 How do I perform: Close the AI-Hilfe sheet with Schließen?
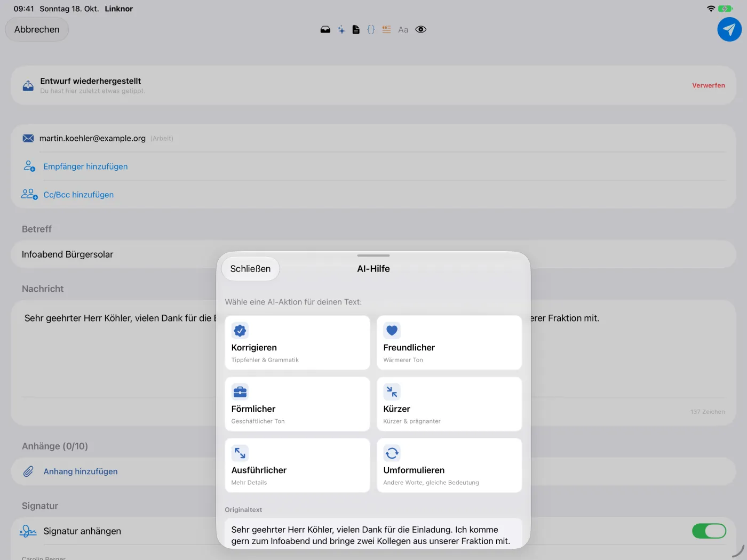[250, 269]
